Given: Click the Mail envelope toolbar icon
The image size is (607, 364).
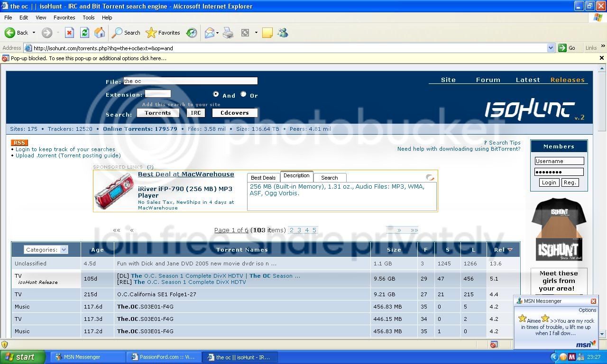Looking at the screenshot, I should coord(209,33).
